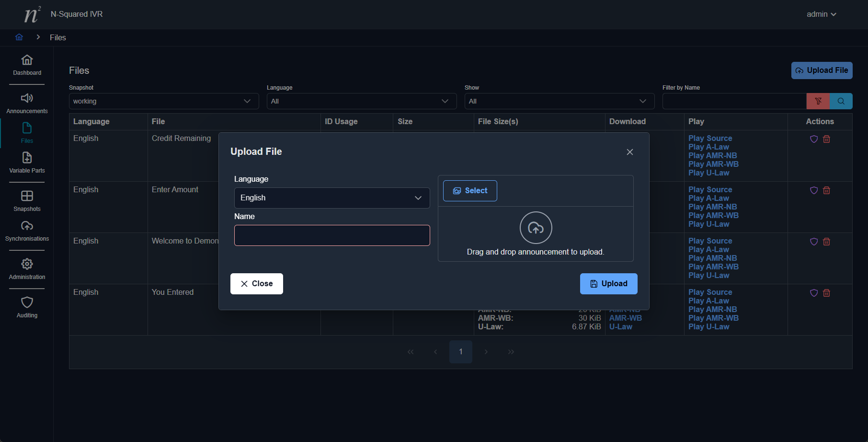Image resolution: width=868 pixels, height=442 pixels.
Task: Expand the Language dropdown in dialog
Action: tap(331, 198)
